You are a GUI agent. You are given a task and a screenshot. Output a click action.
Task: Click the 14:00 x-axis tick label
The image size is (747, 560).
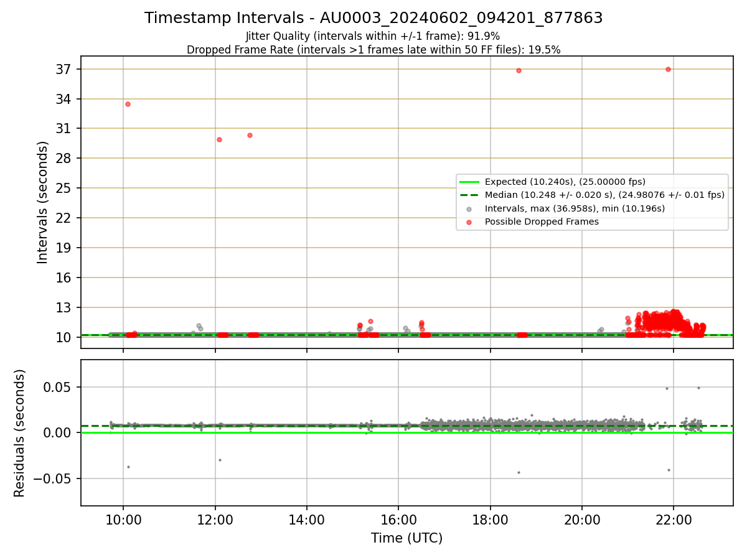[x=307, y=520]
